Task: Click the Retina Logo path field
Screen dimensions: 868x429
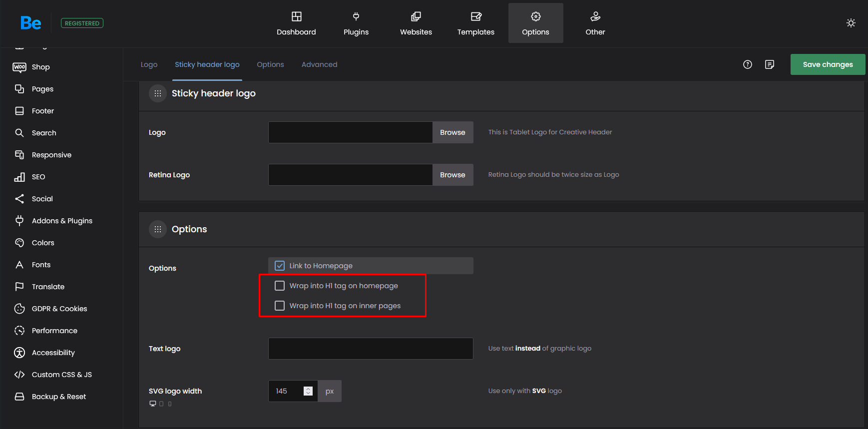Action: [351, 175]
